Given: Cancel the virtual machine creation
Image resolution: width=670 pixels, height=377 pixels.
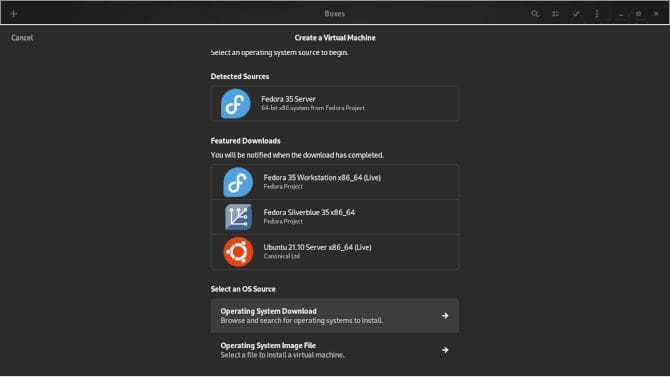Looking at the screenshot, I should 22,38.
